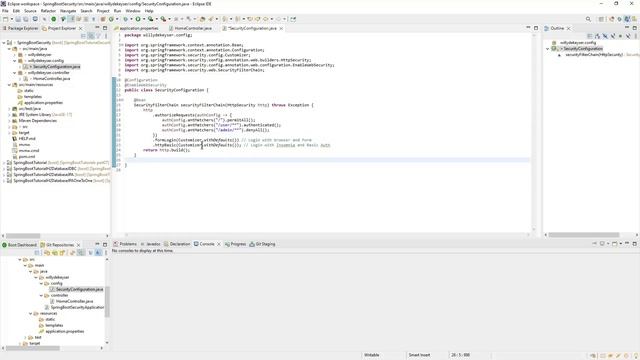
Task: Toggle Link with Editor in Package Explorer
Action: coord(91,36)
